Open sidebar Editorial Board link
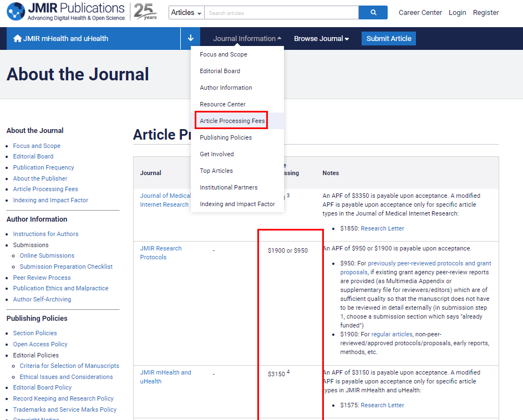 33,156
